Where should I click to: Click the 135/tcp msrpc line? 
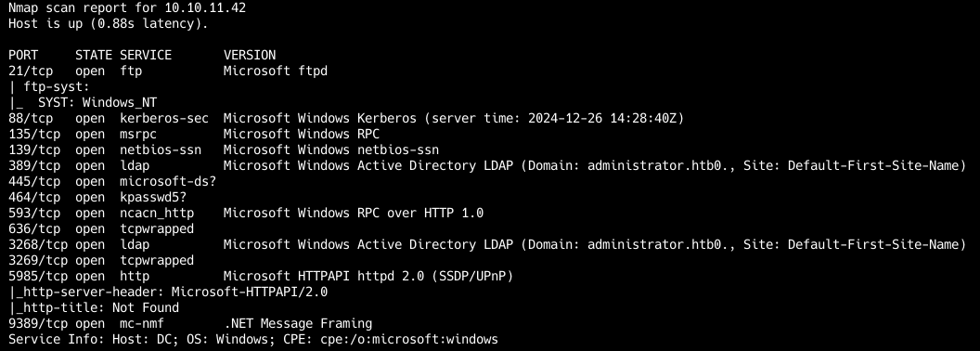(194, 134)
